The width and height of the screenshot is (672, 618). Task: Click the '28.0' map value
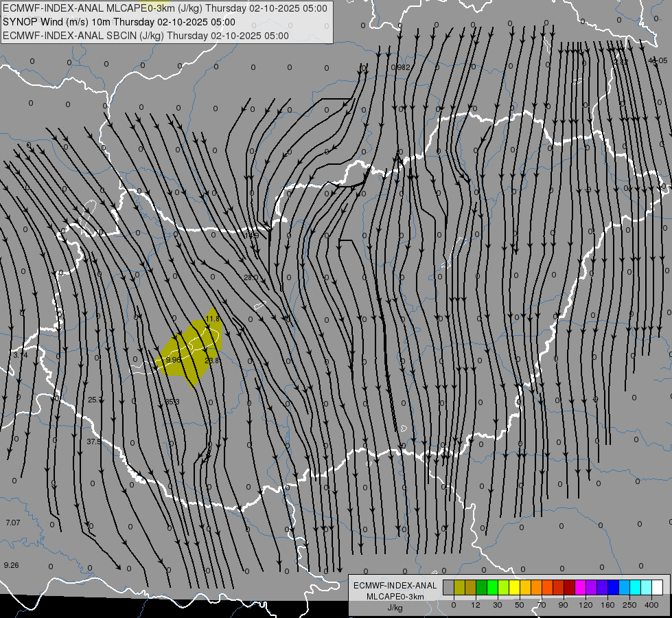(251, 277)
